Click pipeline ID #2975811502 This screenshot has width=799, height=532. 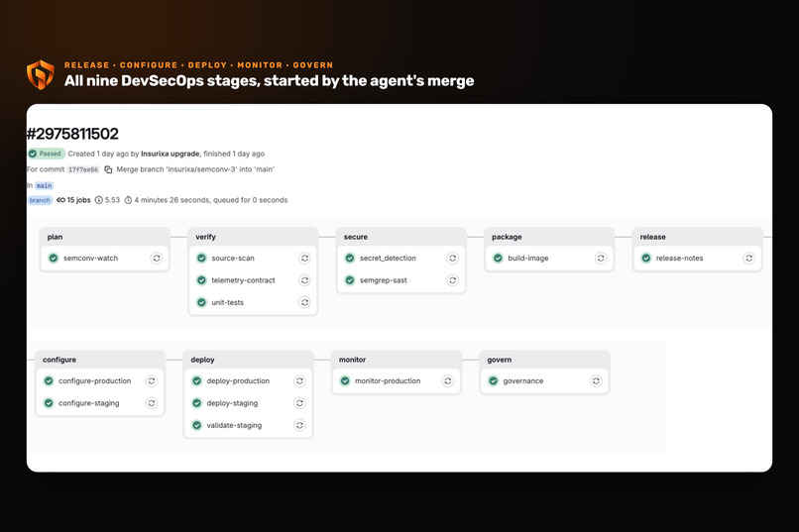72,134
